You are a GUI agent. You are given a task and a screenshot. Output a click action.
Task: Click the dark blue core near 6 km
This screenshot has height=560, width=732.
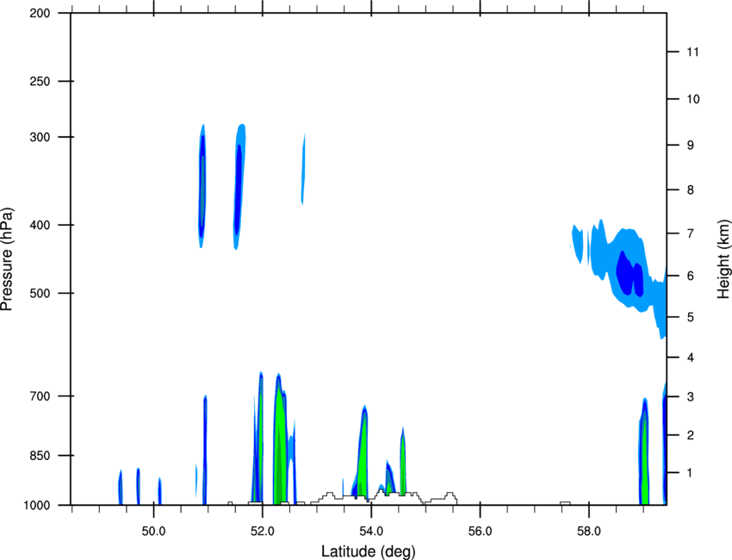tap(629, 275)
